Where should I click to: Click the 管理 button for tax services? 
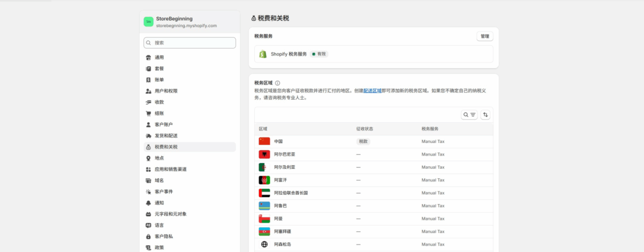484,37
